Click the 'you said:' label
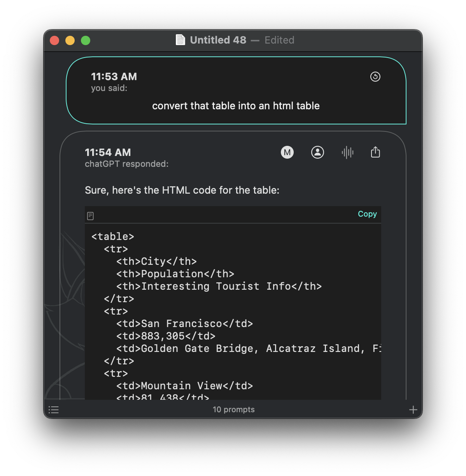Viewport: 466px width, 476px height. (x=109, y=88)
